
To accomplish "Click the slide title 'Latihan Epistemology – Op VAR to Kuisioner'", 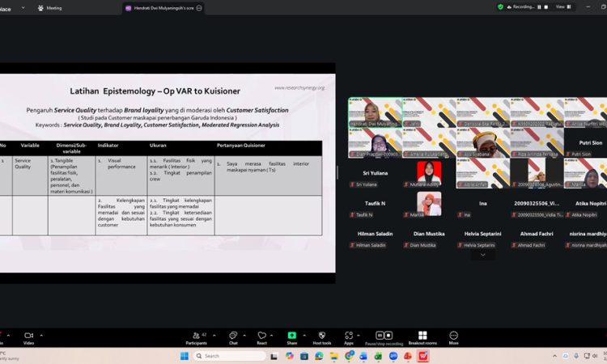I will (155, 91).
